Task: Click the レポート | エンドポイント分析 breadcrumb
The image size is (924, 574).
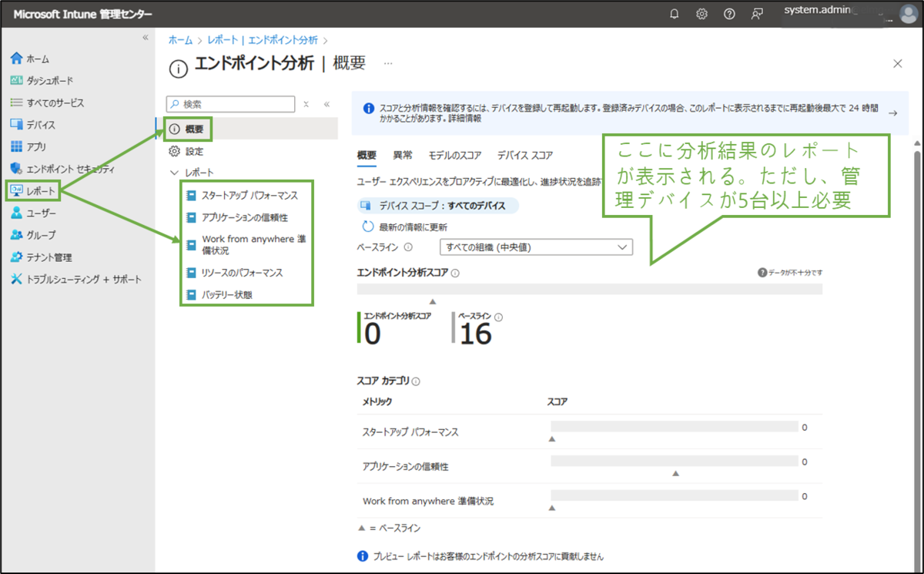Action: [263, 40]
